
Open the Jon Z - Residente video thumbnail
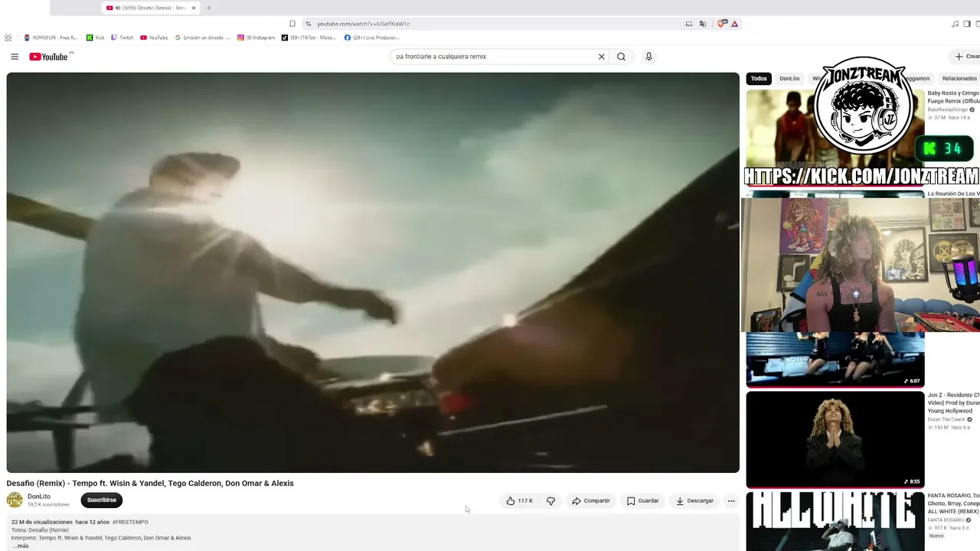[835, 439]
